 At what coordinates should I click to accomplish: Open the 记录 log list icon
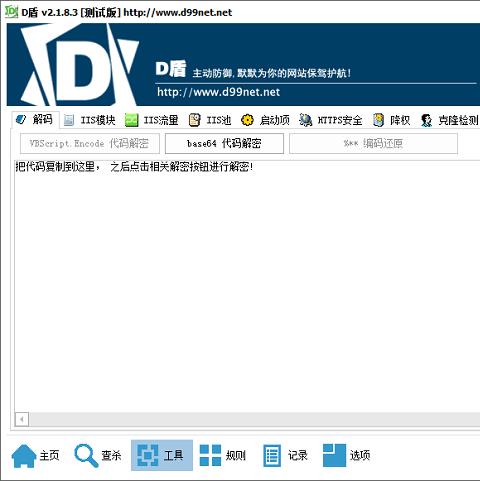(x=272, y=456)
